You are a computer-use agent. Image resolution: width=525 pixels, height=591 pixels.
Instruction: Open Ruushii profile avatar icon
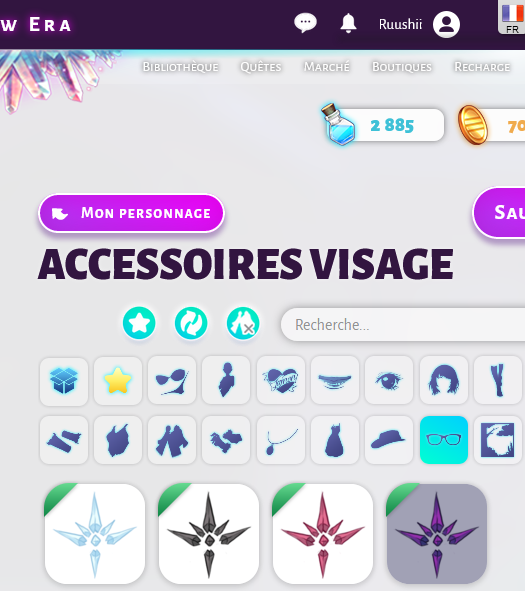click(x=446, y=24)
